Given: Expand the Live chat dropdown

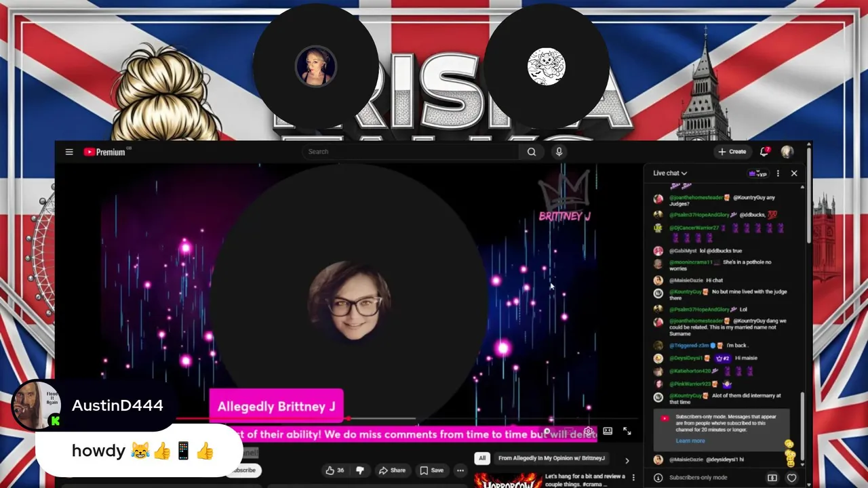Looking at the screenshot, I should pos(670,173).
